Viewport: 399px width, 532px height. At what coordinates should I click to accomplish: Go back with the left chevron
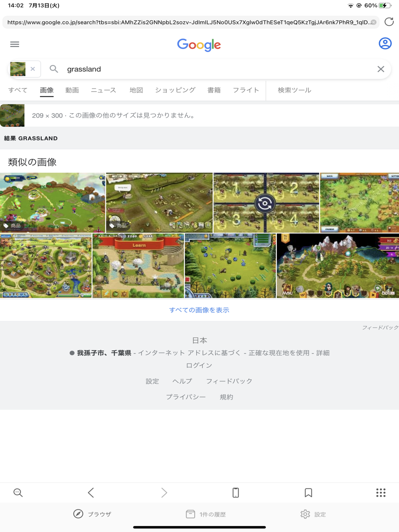click(91, 493)
